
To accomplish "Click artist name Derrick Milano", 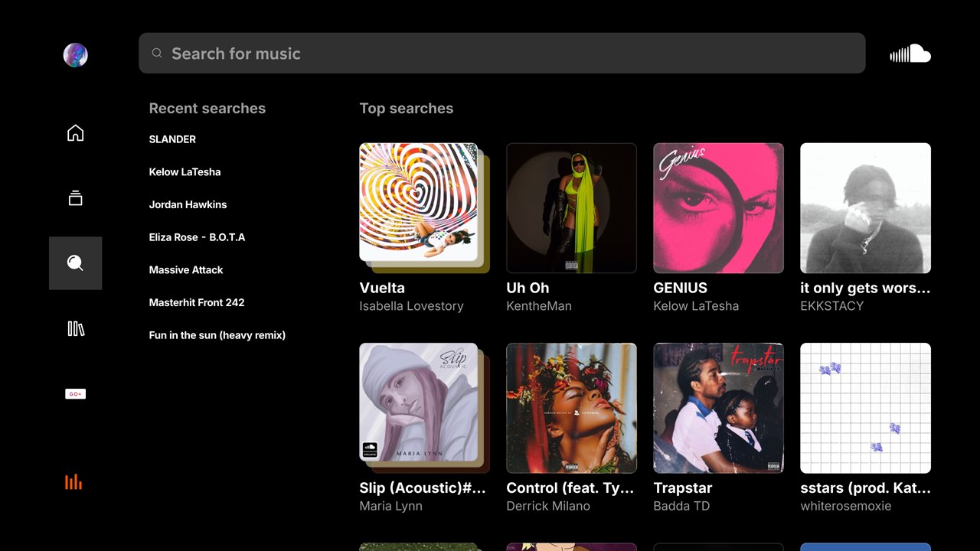I will click(548, 506).
